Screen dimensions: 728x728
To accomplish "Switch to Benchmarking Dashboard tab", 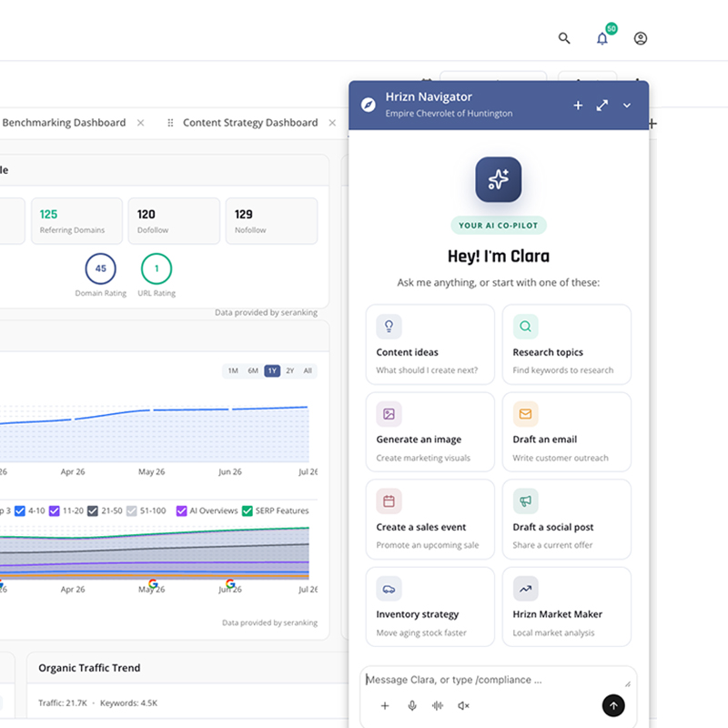I will (x=64, y=123).
